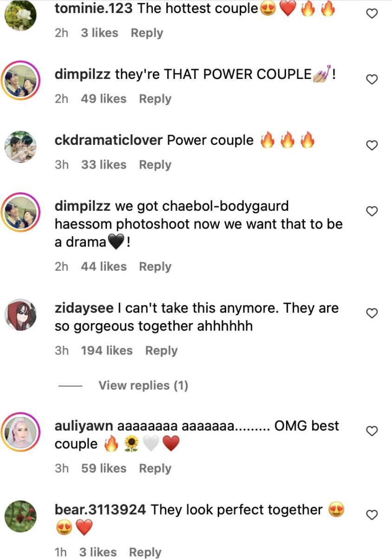Like tominie.123's hottest couple comment

coord(372,14)
